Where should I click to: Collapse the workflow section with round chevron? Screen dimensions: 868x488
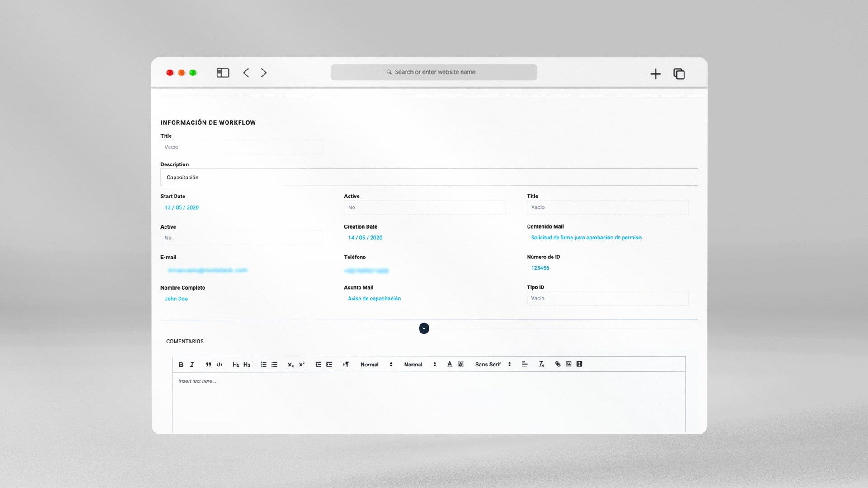tap(424, 328)
